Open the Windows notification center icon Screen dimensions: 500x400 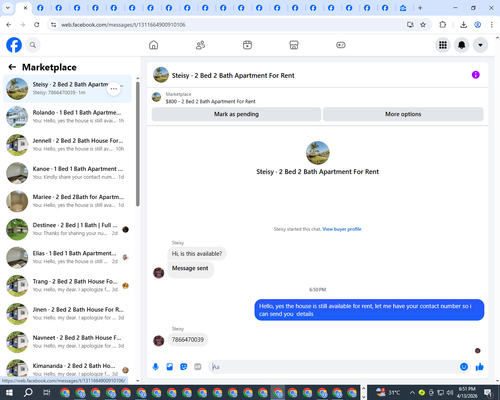(489, 392)
